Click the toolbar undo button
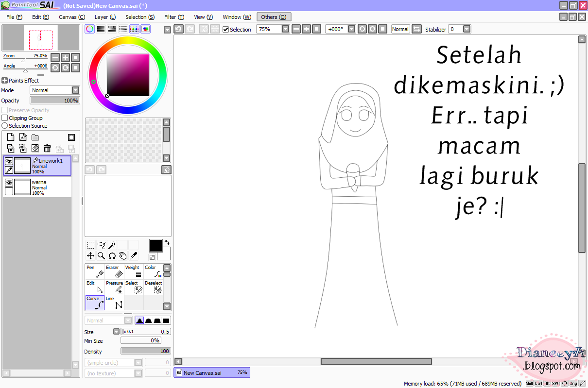The image size is (588, 388). [178, 29]
